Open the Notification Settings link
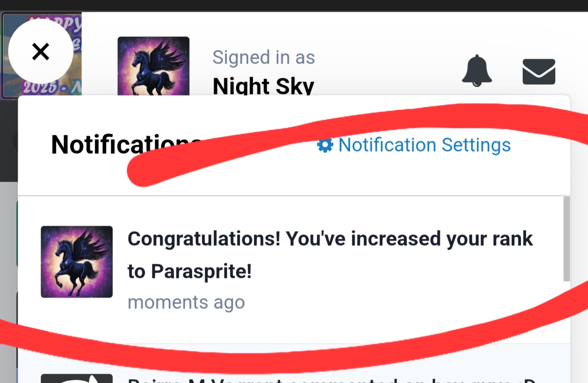Screen dimensions: 588x383 [x=414, y=145]
